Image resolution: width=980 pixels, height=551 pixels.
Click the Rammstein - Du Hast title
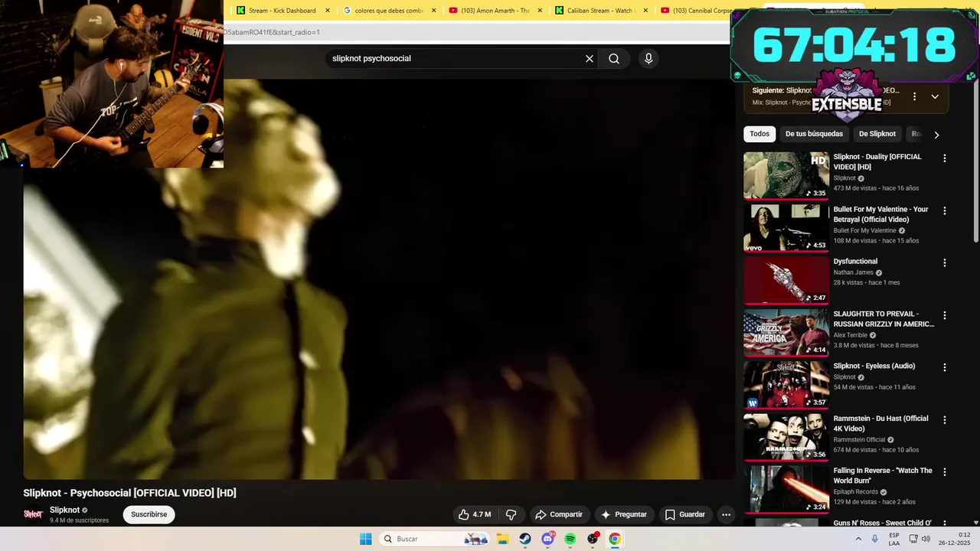[x=880, y=423]
